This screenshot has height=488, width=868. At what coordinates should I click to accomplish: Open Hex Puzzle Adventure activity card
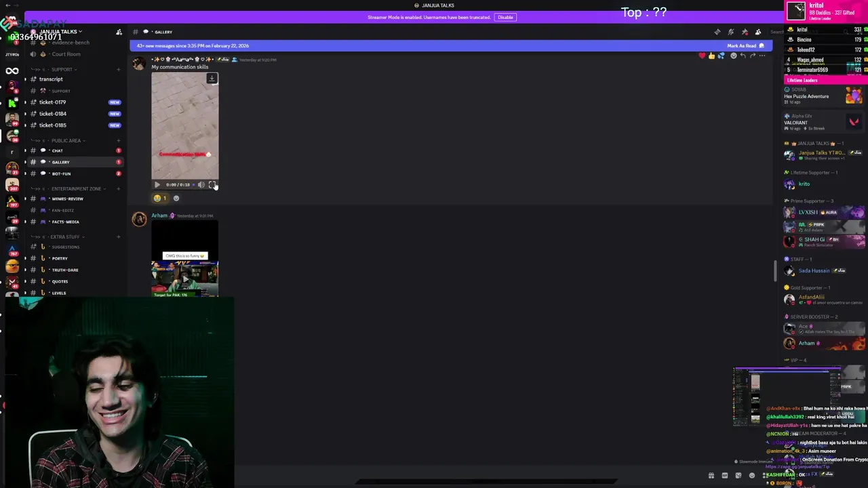tap(824, 96)
